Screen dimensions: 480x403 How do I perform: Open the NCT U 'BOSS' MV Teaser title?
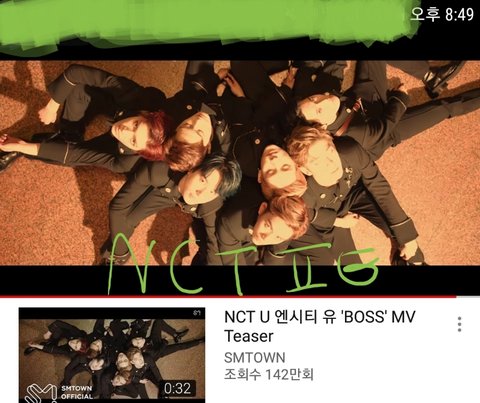point(320,326)
